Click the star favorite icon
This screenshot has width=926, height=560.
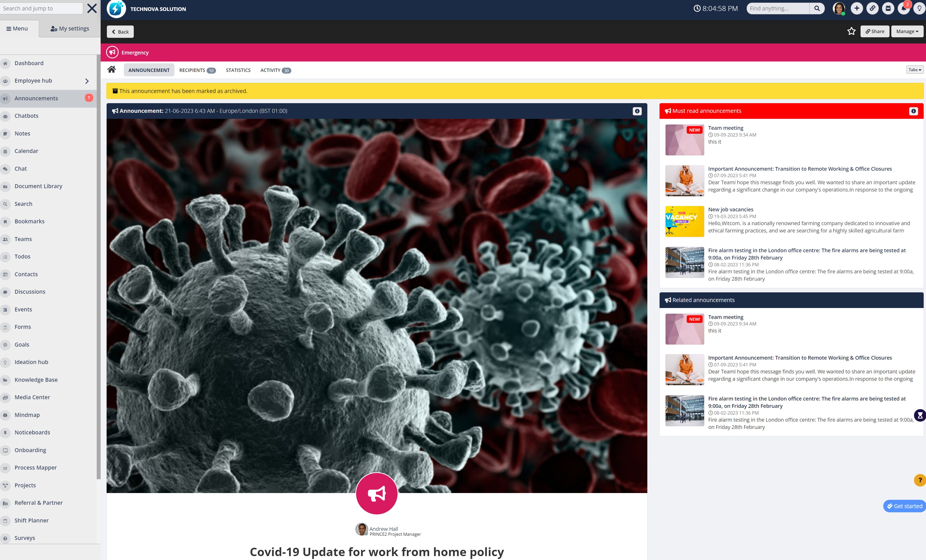coord(851,31)
